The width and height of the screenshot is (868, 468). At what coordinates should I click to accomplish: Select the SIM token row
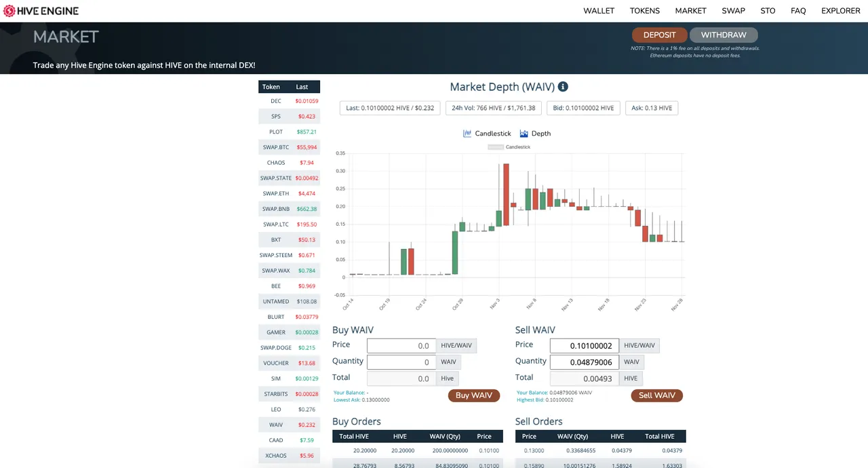point(289,378)
